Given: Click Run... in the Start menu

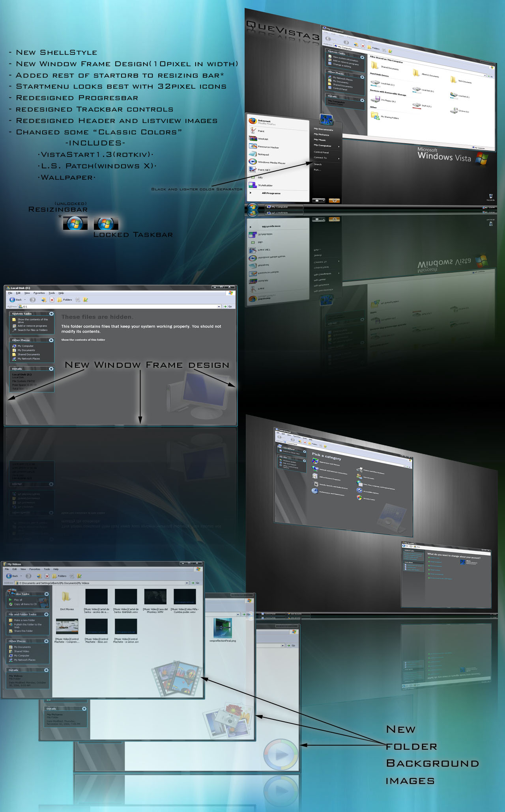Looking at the screenshot, I should pos(317,170).
